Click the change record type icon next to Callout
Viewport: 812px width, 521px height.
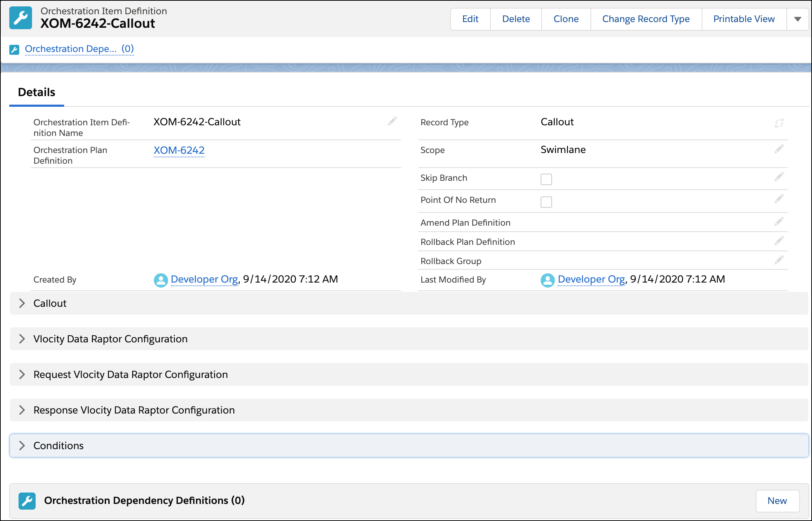779,123
